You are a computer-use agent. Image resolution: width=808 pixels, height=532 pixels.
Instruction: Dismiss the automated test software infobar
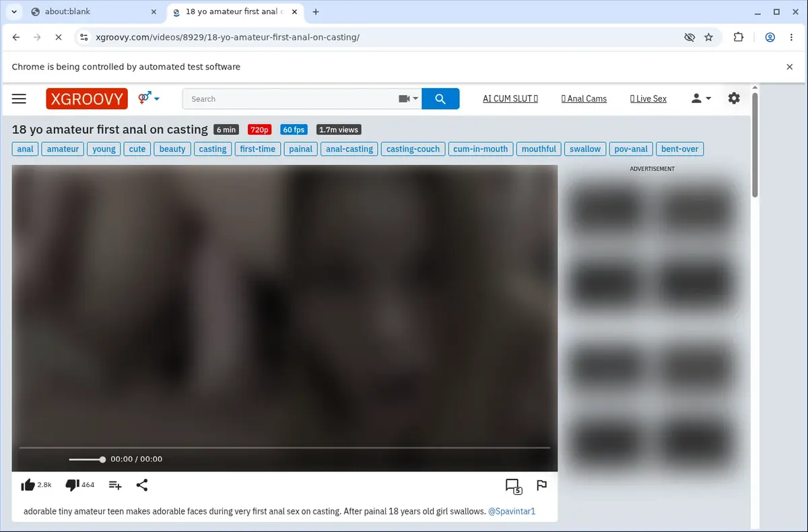(x=790, y=67)
